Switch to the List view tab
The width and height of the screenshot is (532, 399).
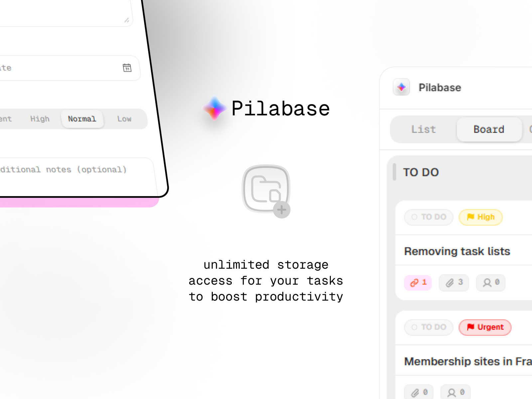pos(423,129)
